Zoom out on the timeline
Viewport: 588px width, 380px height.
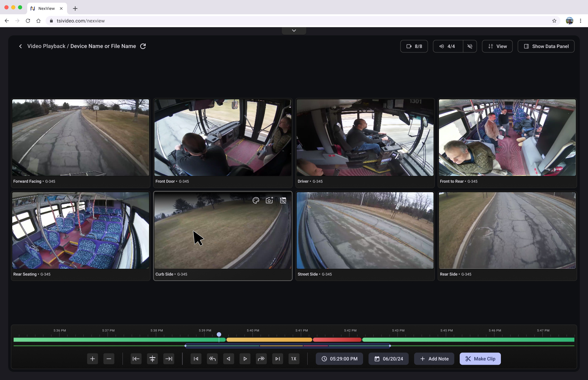point(109,359)
